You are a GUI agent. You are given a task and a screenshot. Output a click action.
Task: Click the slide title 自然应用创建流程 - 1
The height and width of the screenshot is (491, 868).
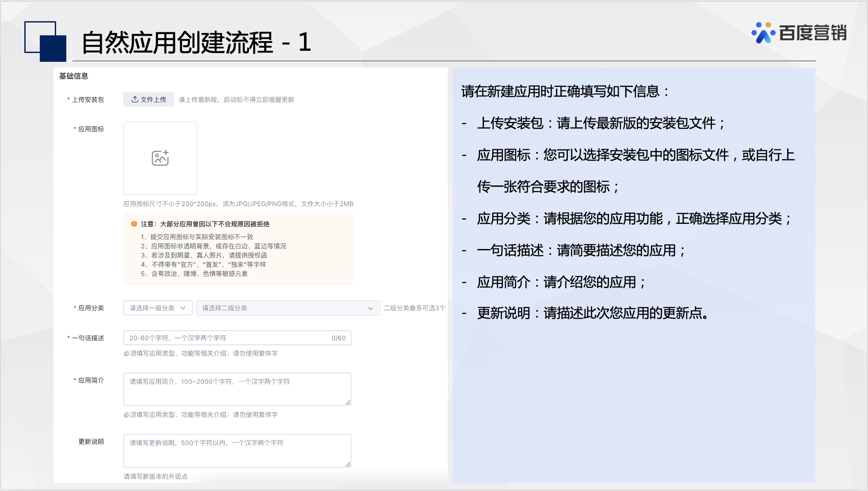click(197, 42)
